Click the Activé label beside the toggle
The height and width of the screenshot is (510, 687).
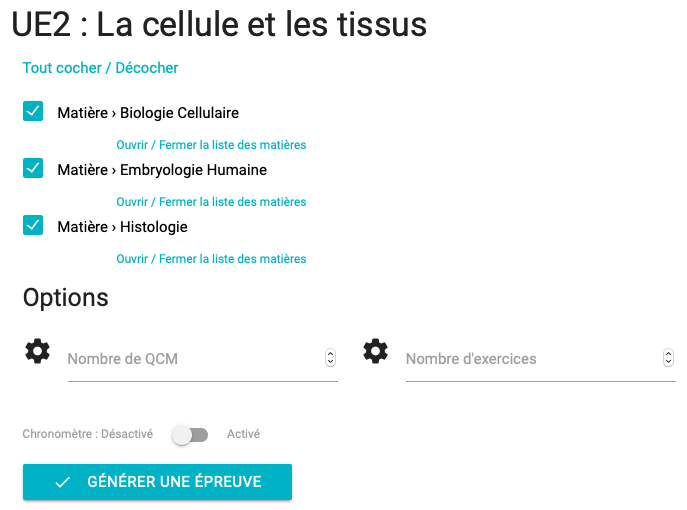pyautogui.click(x=243, y=434)
